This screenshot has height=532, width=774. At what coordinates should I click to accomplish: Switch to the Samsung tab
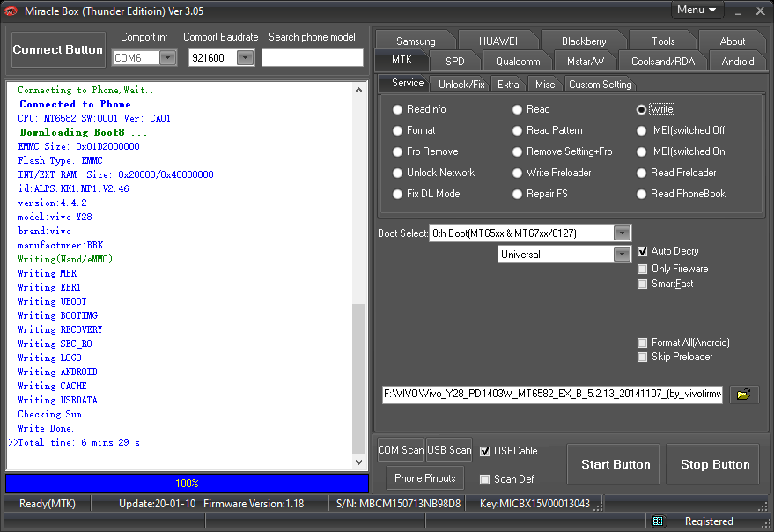pyautogui.click(x=416, y=41)
